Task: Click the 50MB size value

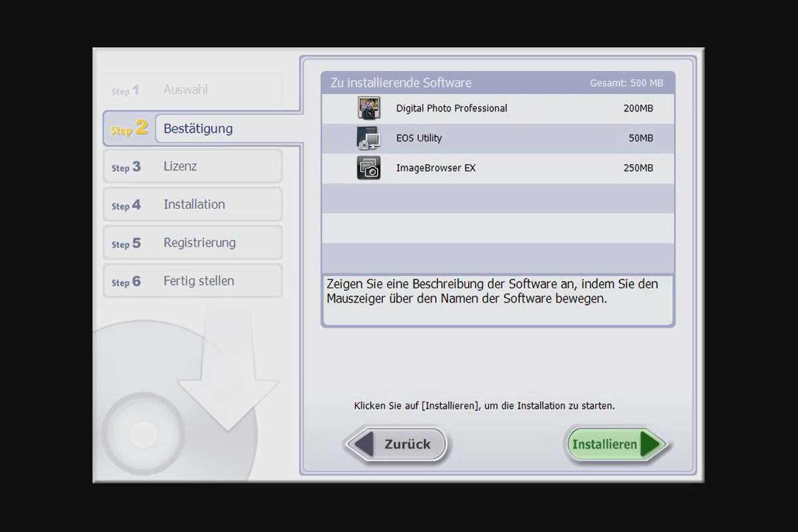Action: 641,138
